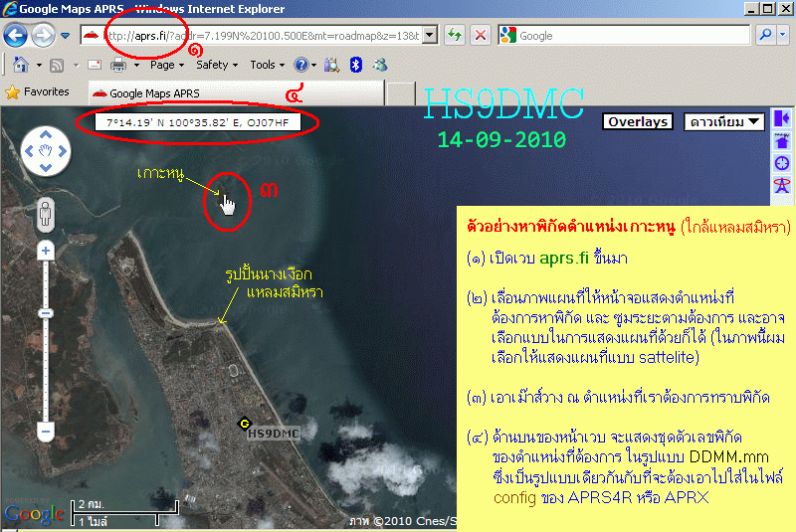Viewport: 796px width, 532px height.
Task: Click the address bar URL field
Action: pyautogui.click(x=253, y=36)
